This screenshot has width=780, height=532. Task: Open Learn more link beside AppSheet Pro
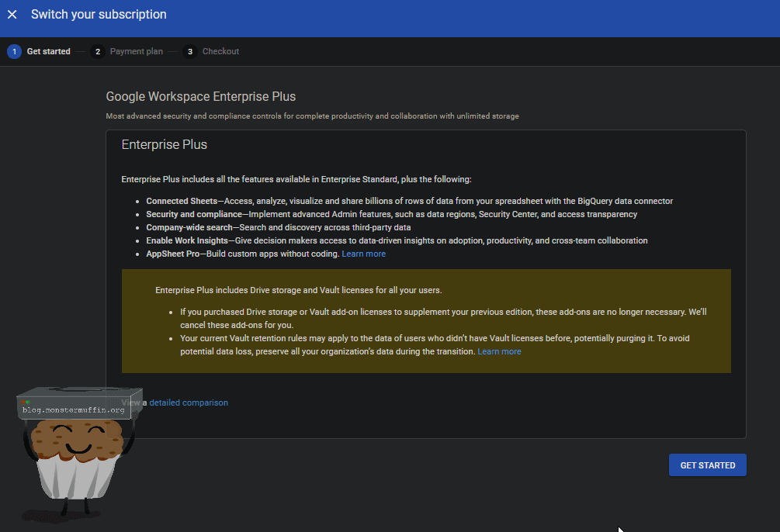click(363, 254)
